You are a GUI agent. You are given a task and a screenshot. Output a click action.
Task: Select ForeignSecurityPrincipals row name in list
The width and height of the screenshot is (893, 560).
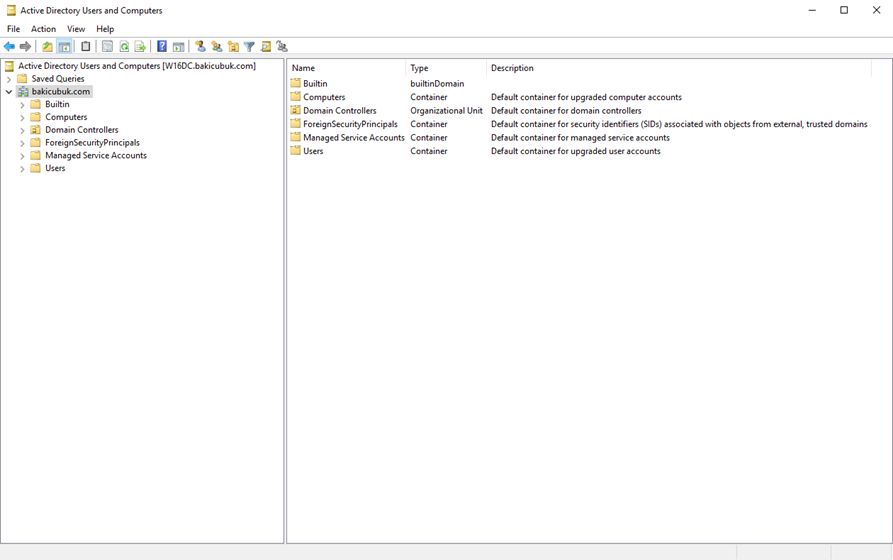pyautogui.click(x=350, y=124)
